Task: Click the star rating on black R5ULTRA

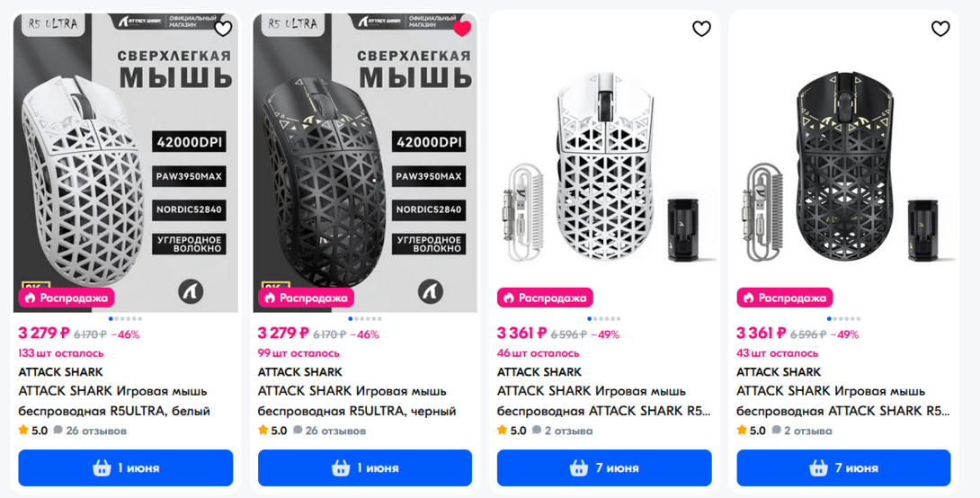Action: [x=272, y=431]
